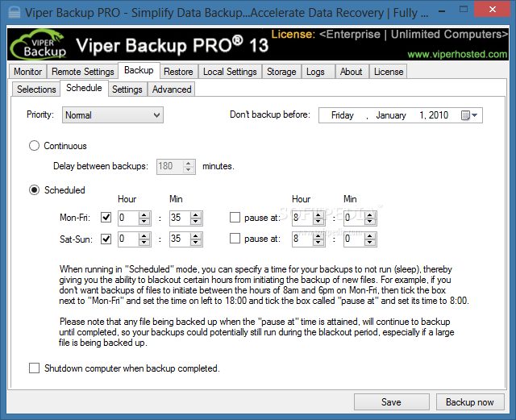Open the License tab
The height and width of the screenshot is (420, 516).
[389, 72]
